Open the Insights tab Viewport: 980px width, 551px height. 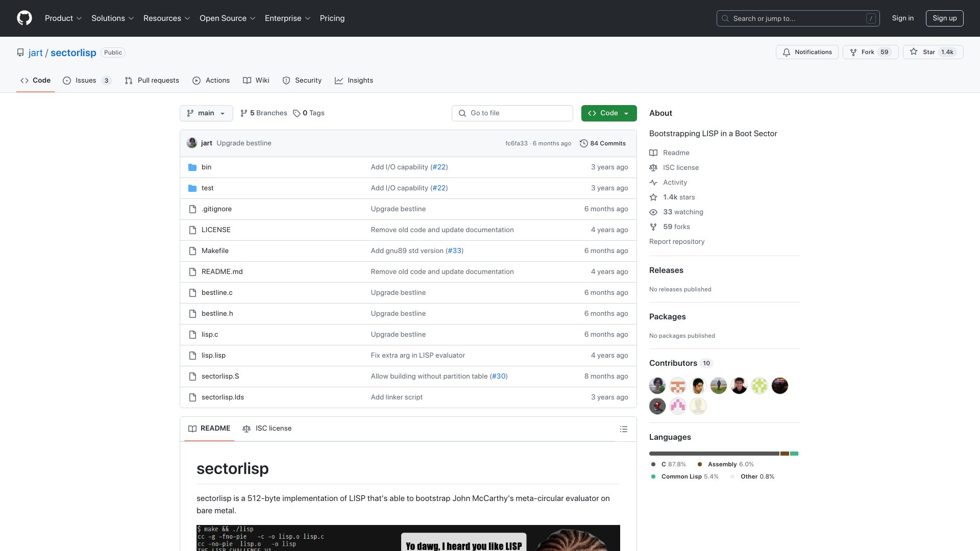pos(354,81)
